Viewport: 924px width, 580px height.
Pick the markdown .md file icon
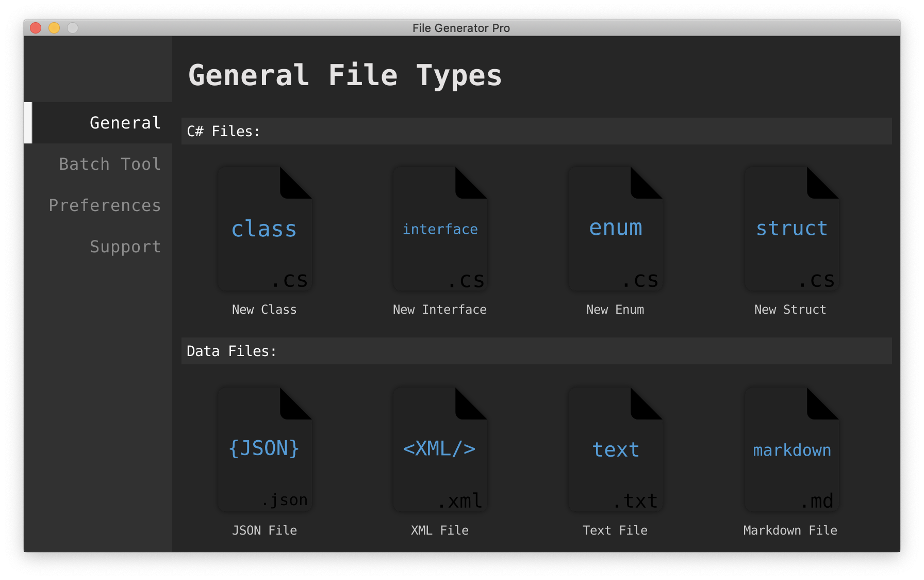[x=791, y=449]
